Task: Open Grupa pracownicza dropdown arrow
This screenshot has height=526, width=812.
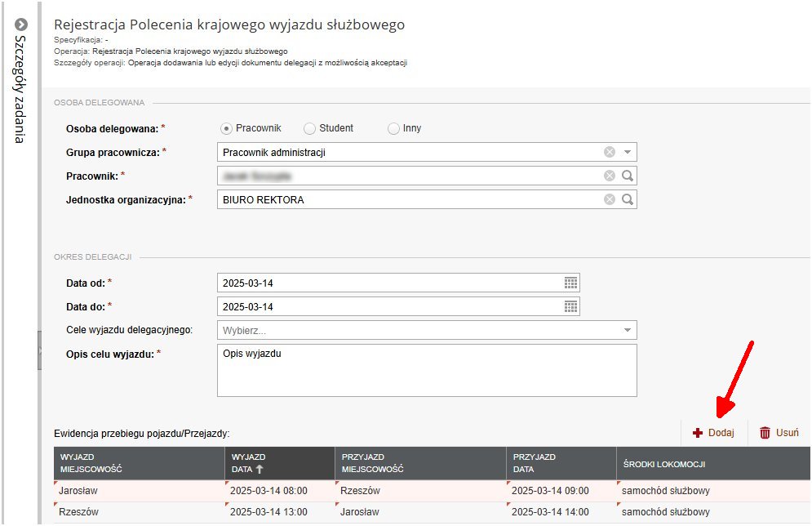Action: pos(627,152)
